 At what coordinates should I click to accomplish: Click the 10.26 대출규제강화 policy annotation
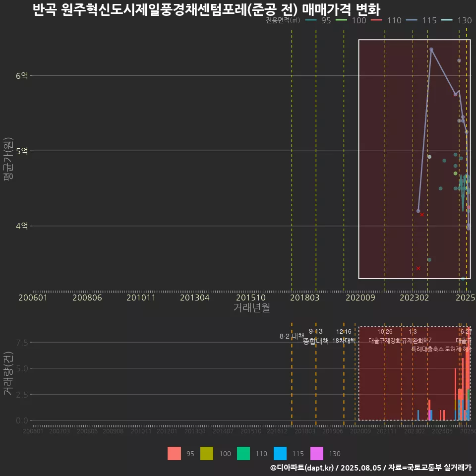385,336
